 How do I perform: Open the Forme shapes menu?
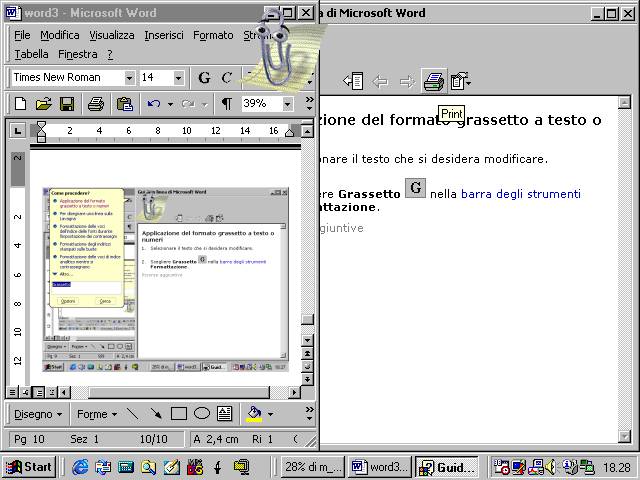(x=97, y=414)
